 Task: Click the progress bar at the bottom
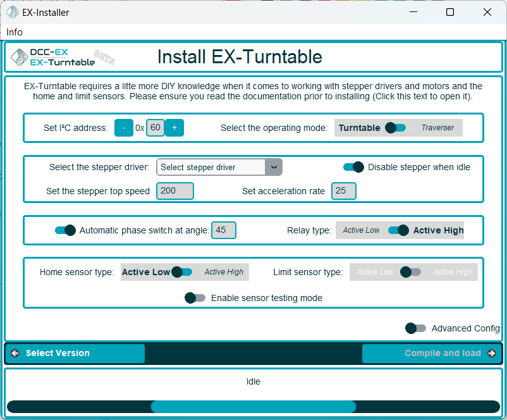click(253, 407)
